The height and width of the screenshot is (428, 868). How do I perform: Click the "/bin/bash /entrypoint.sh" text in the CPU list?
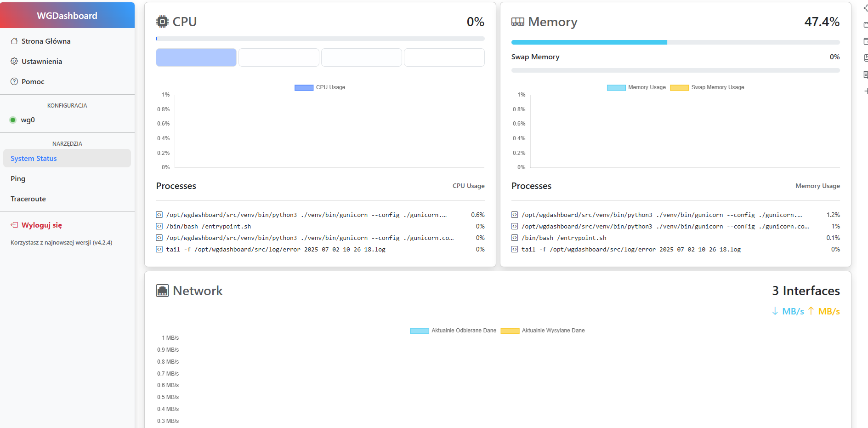pyautogui.click(x=209, y=226)
